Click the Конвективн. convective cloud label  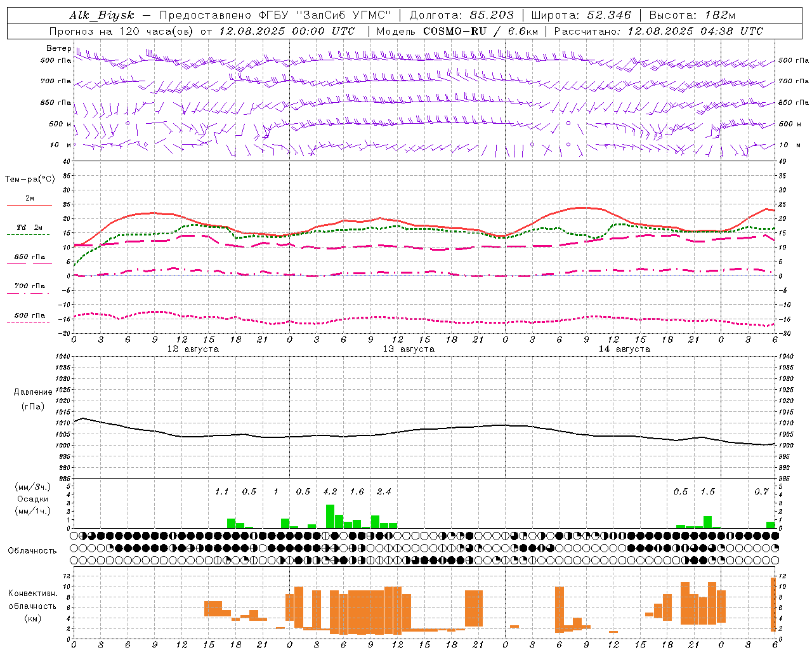coord(33,594)
